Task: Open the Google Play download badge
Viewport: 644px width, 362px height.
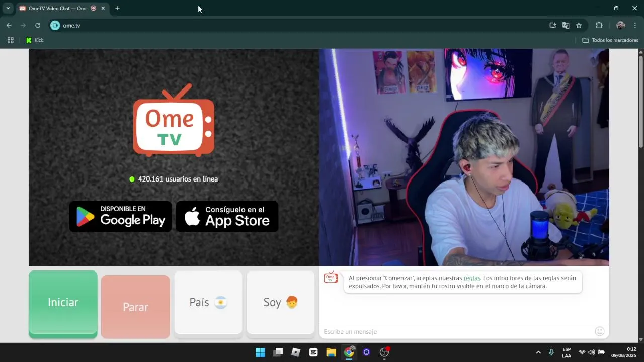Action: point(120,217)
